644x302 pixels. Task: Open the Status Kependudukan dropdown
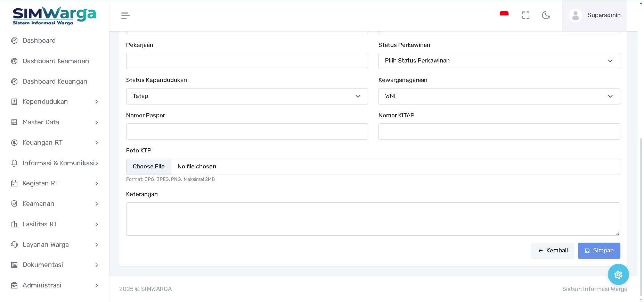pyautogui.click(x=247, y=96)
